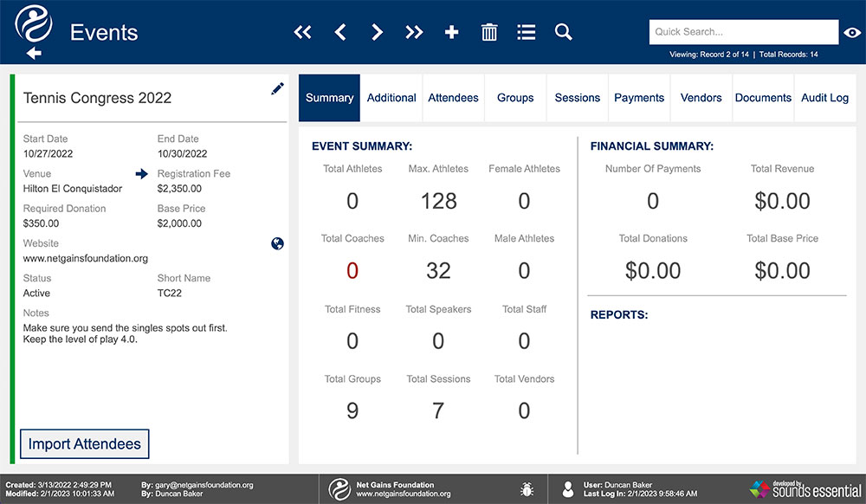Image resolution: width=866 pixels, height=504 pixels.
Task: Click the Quick Search field
Action: click(x=743, y=32)
